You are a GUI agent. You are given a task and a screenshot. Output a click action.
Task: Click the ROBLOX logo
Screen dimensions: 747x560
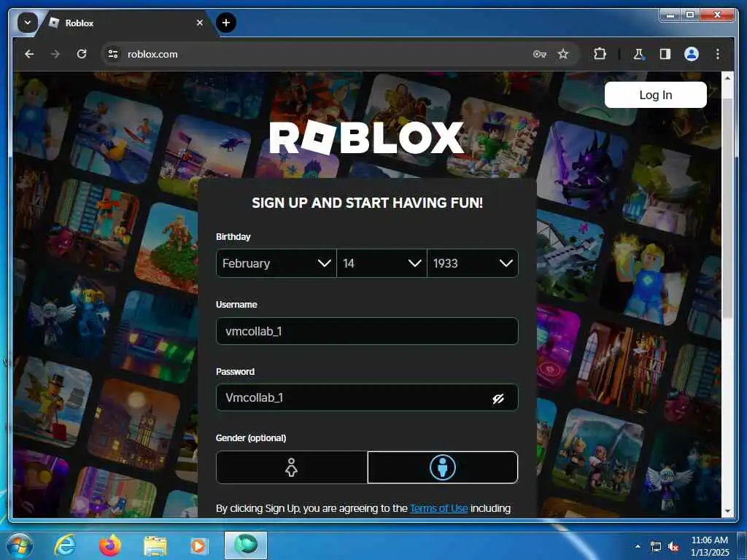point(366,138)
